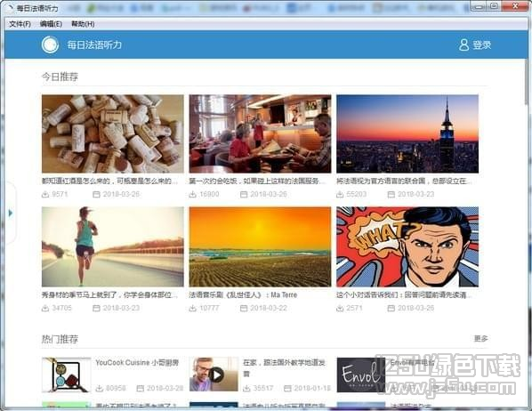Open article title 这个小对话告诉我们
The image size is (532, 411).
pyautogui.click(x=404, y=295)
